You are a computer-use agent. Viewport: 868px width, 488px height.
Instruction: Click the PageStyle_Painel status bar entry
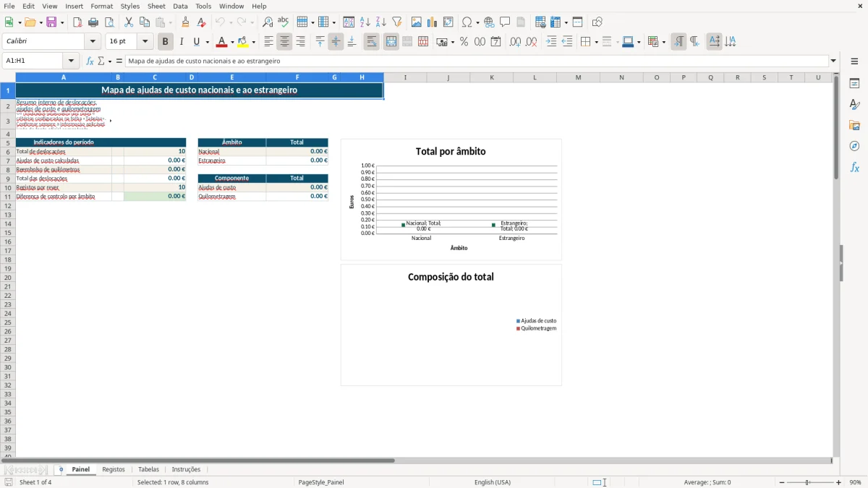[321, 482]
